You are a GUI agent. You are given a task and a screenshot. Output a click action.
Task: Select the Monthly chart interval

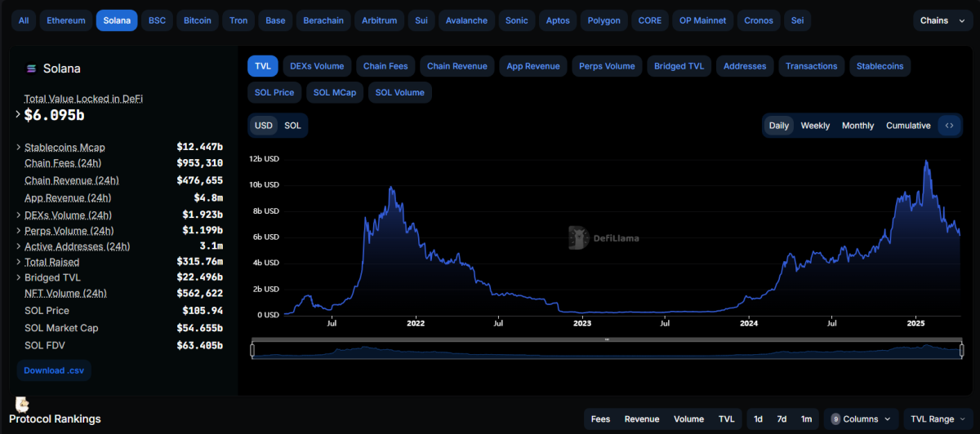[x=857, y=126]
